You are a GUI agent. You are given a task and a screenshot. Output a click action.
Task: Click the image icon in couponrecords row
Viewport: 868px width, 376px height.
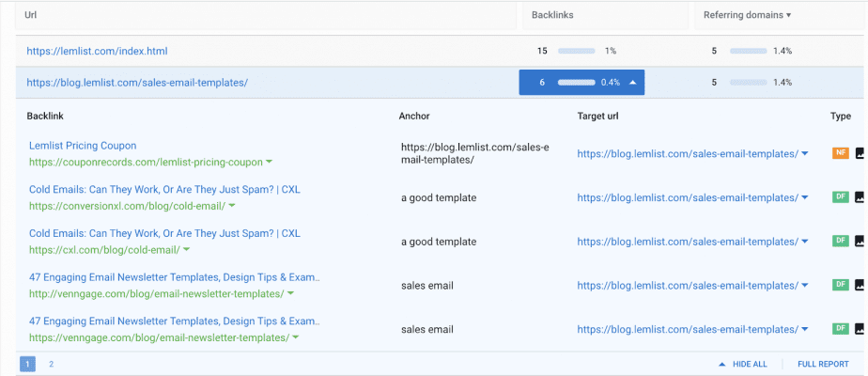[860, 153]
